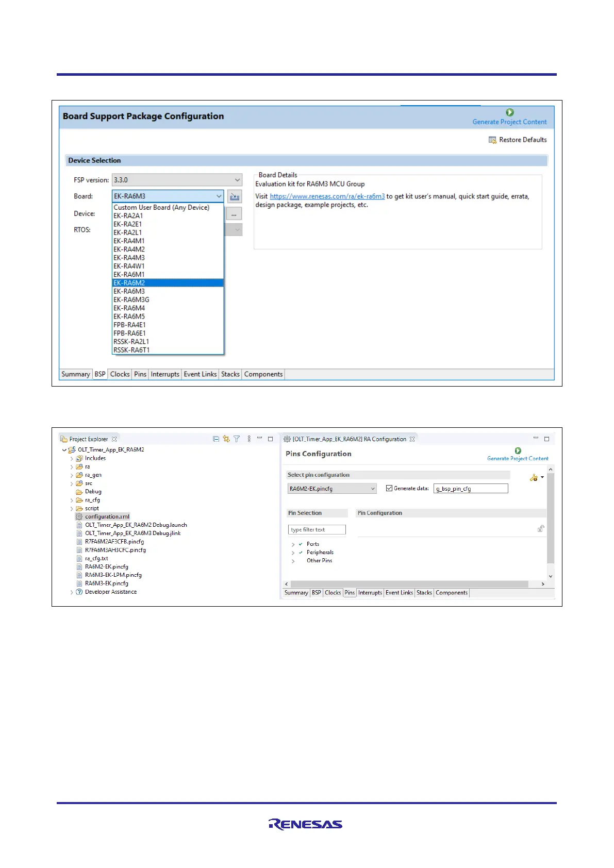The width and height of the screenshot is (614, 868).
Task: Click gear icon on RA Configuration editor tab
Action: tap(287, 439)
